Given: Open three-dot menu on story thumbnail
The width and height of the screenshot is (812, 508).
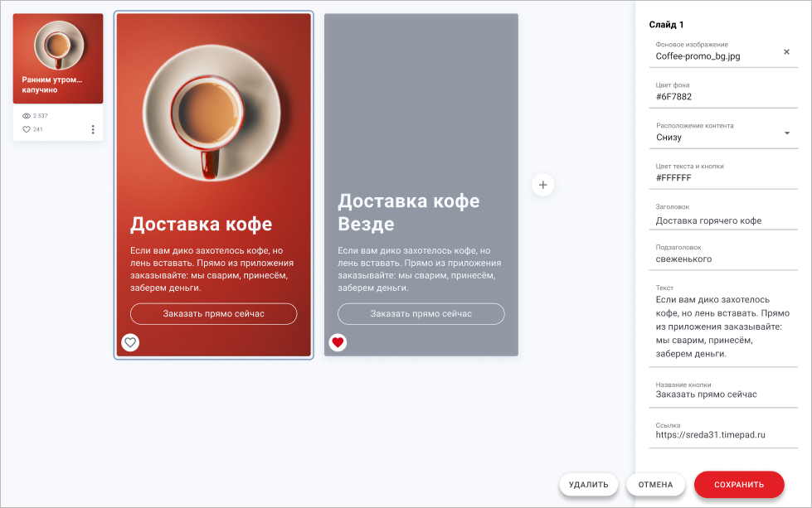Looking at the screenshot, I should tap(93, 129).
